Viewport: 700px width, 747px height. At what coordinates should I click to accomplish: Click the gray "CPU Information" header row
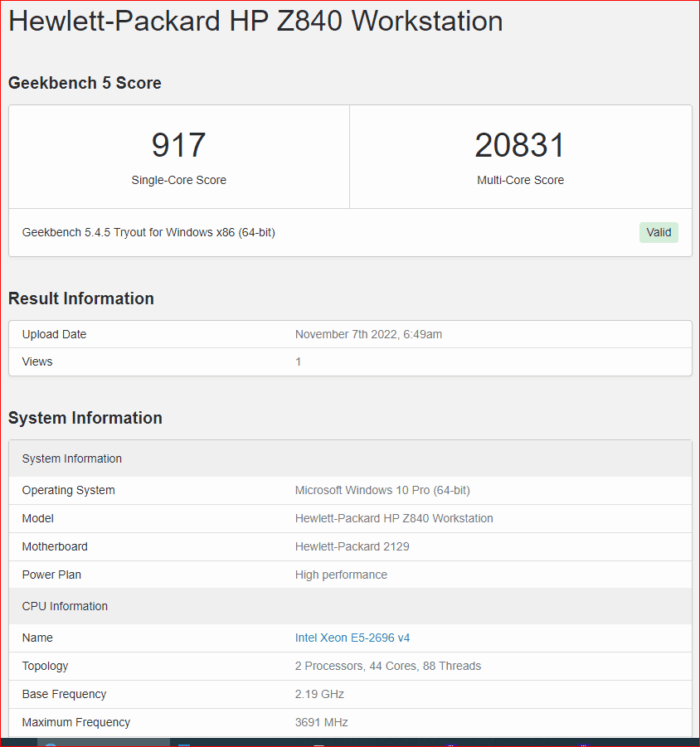pyautogui.click(x=350, y=606)
